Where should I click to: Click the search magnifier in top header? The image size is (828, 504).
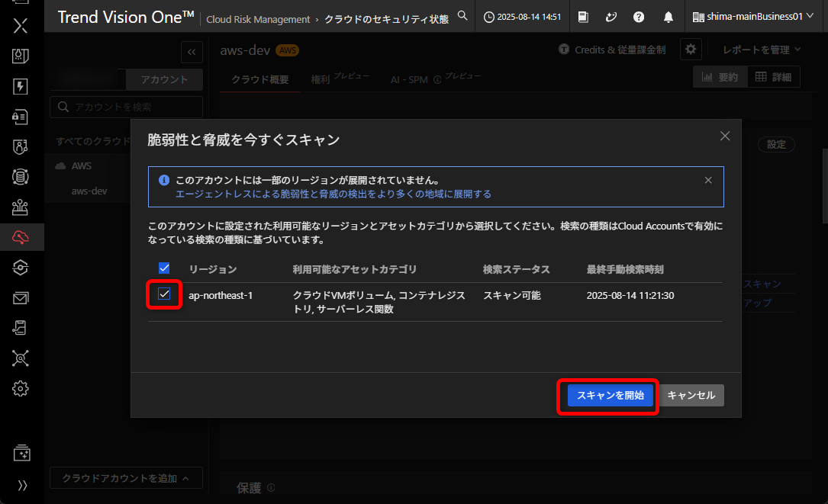(x=462, y=16)
